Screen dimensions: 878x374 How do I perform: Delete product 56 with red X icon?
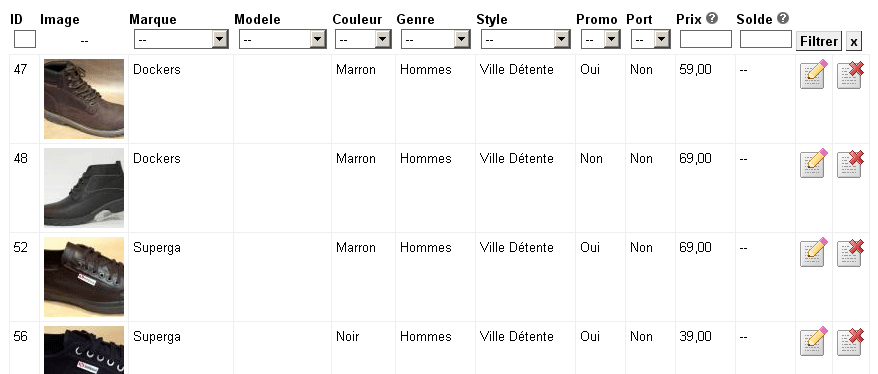coord(850,342)
